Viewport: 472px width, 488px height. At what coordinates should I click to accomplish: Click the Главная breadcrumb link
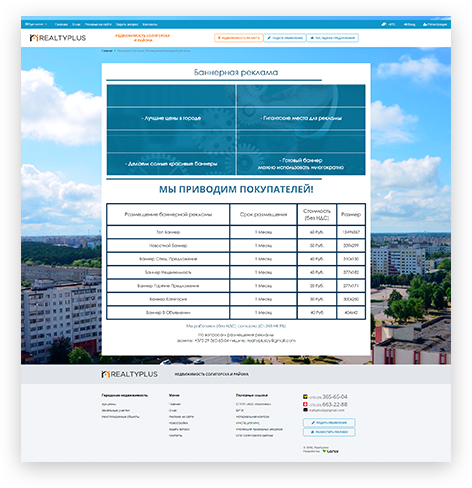[x=107, y=51]
